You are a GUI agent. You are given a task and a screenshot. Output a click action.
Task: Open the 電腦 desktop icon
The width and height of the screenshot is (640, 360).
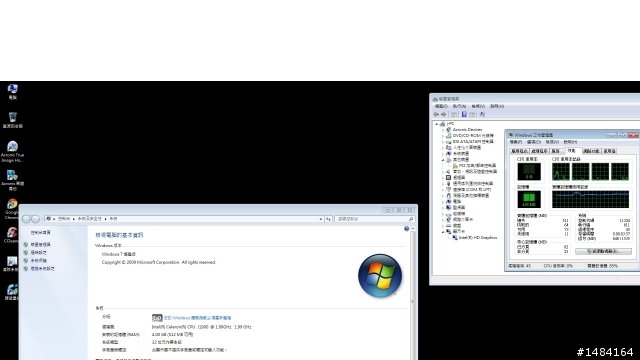point(12,91)
